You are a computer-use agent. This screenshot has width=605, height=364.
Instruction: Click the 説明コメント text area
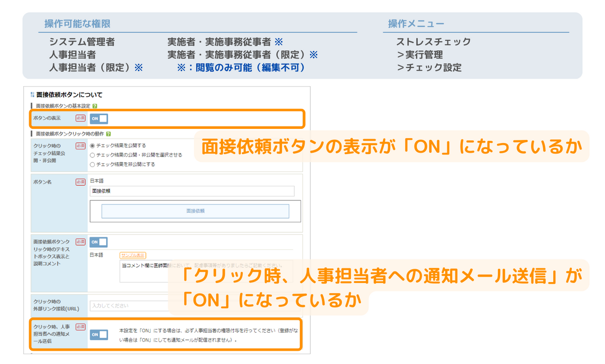142,273
